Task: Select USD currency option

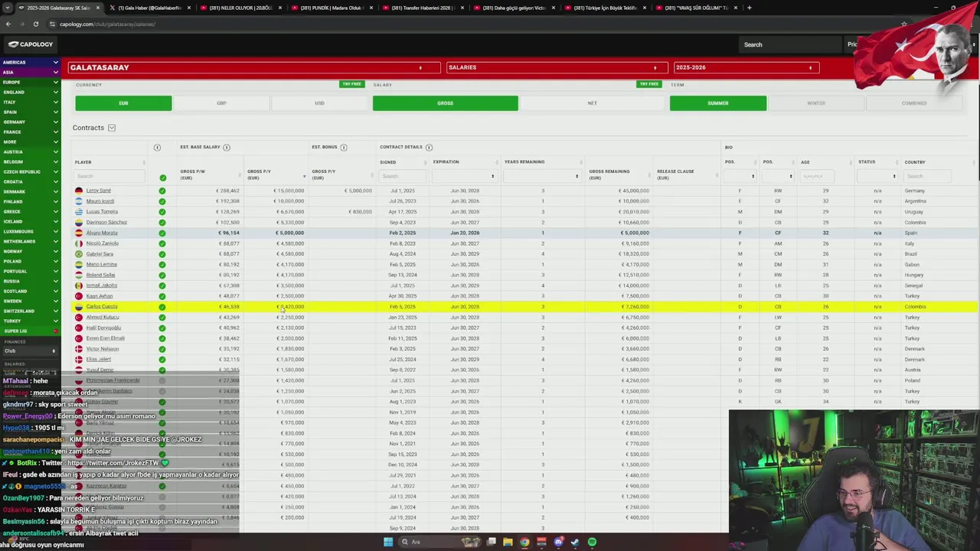Action: pyautogui.click(x=319, y=103)
